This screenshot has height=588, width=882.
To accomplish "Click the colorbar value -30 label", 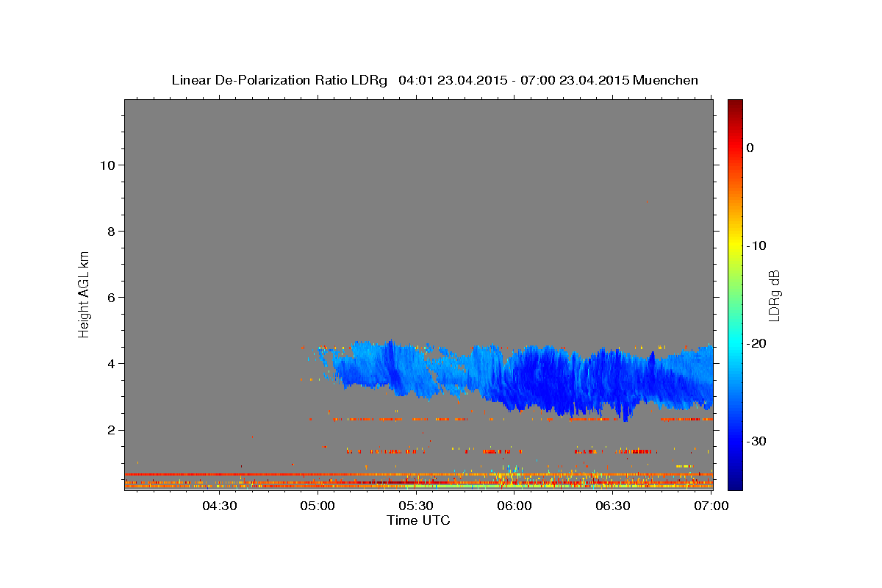I will [756, 441].
